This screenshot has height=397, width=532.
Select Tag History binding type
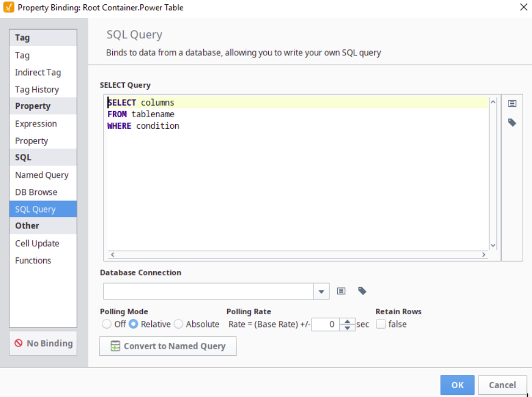[37, 89]
